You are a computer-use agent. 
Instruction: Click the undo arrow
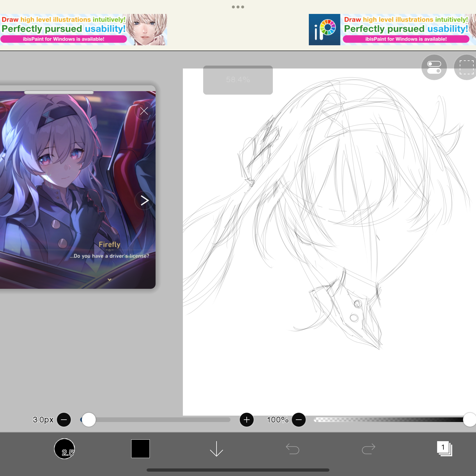pyautogui.click(x=293, y=449)
